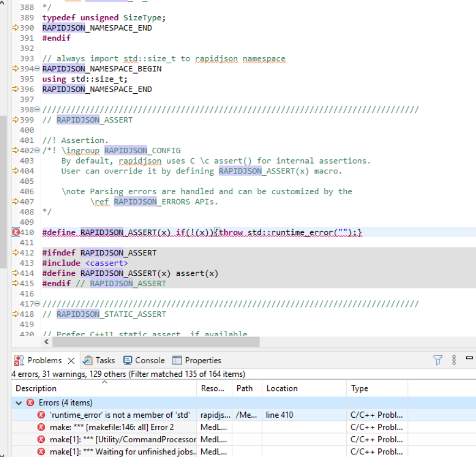The image size is (476, 457).
Task: Collapse the Errors (4 items) group
Action: point(19,402)
